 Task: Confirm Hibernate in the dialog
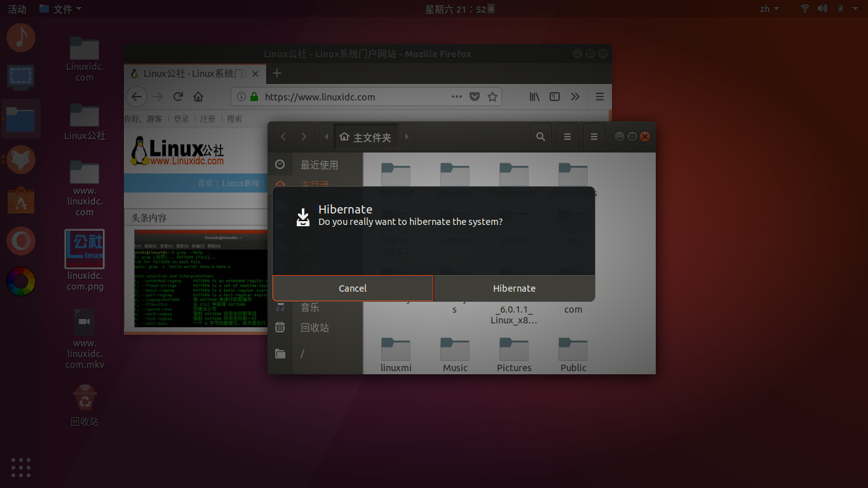click(x=514, y=288)
